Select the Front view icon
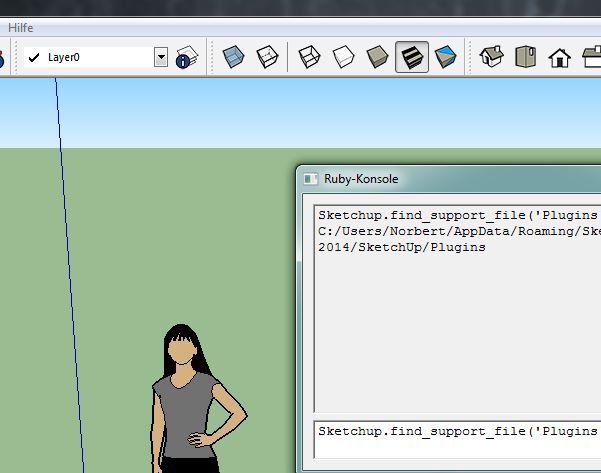 (x=560, y=58)
